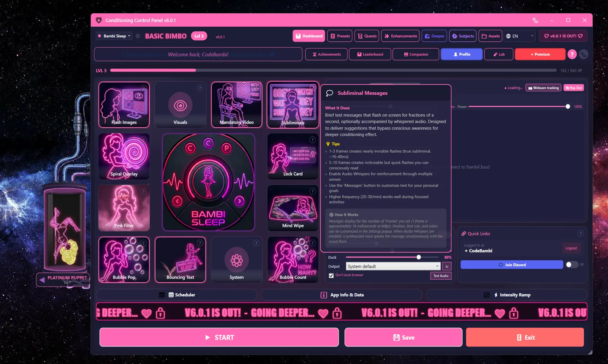Show help for the Bouncing Text tile
Viewport: 608px width, 364px height.
(x=200, y=243)
